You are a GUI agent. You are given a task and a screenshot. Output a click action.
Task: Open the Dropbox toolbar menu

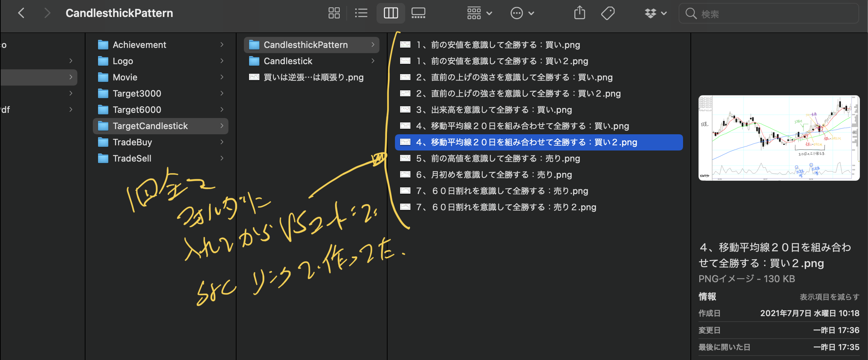[656, 13]
